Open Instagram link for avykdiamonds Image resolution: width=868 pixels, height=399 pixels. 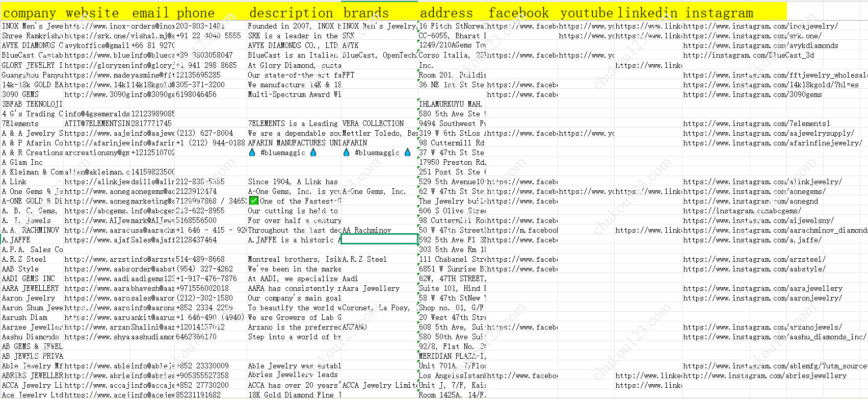tap(760, 45)
